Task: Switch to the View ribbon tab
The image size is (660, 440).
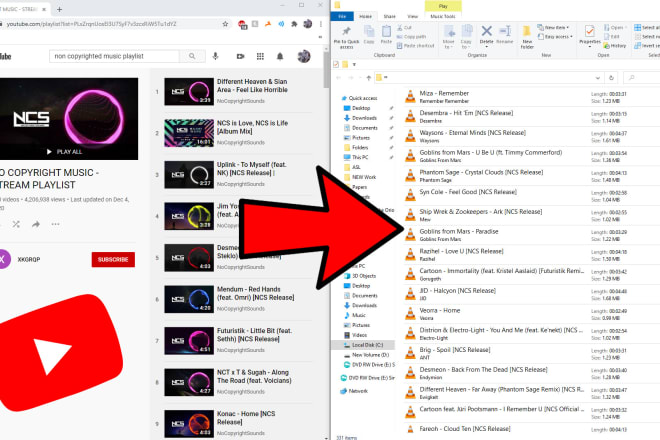Action: pyautogui.click(x=412, y=16)
